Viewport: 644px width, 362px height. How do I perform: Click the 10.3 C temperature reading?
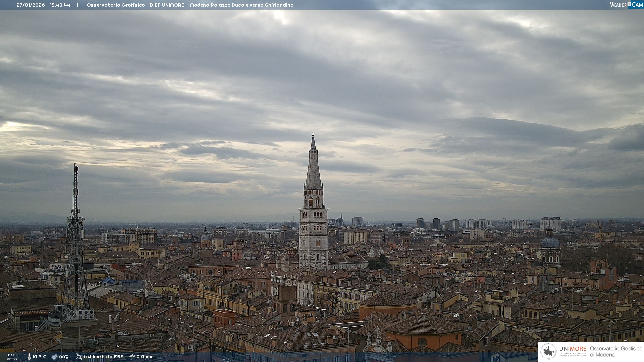pos(39,357)
